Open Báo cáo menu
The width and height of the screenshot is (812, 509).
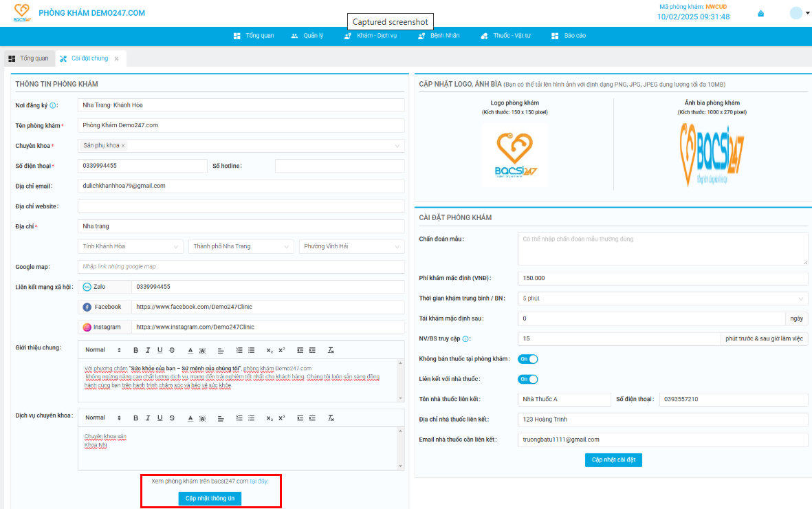[569, 36]
